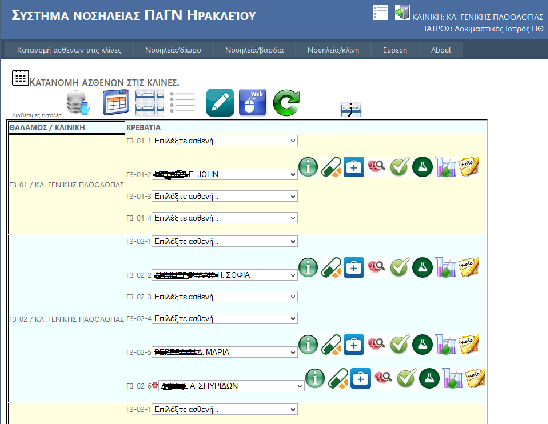Click heart magnifier icon for bed Γ3-01-2

pyautogui.click(x=376, y=167)
